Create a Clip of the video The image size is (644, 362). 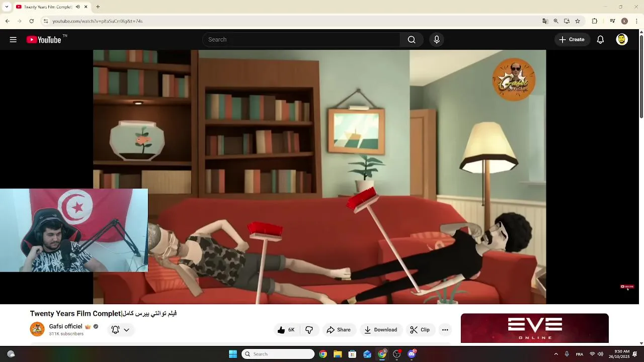tap(420, 330)
